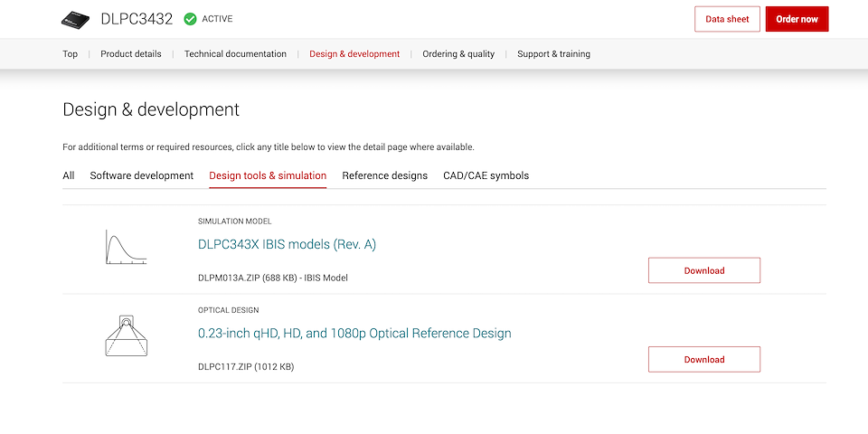This screenshot has width=868, height=434.
Task: Open Support & training section
Action: coord(553,54)
